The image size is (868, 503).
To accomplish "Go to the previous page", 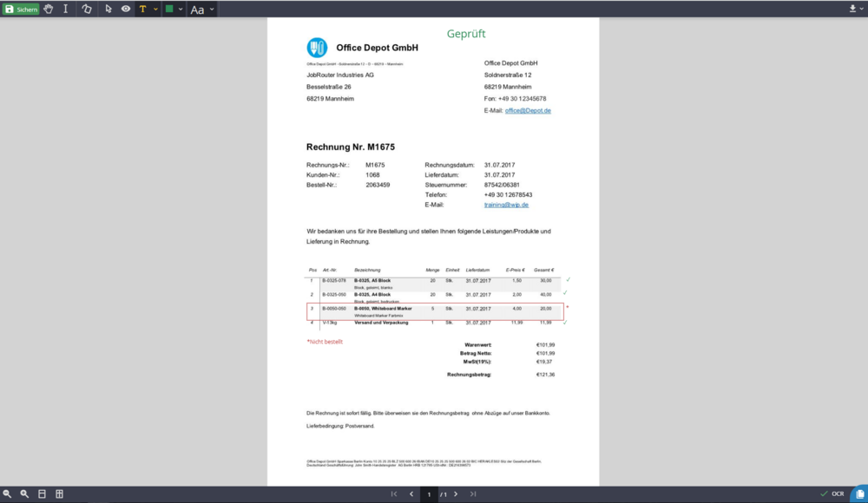I will (x=411, y=493).
